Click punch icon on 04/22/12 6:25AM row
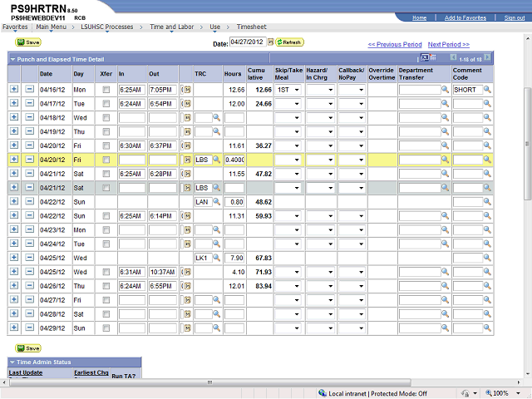The height and width of the screenshot is (399, 532). 186,216
